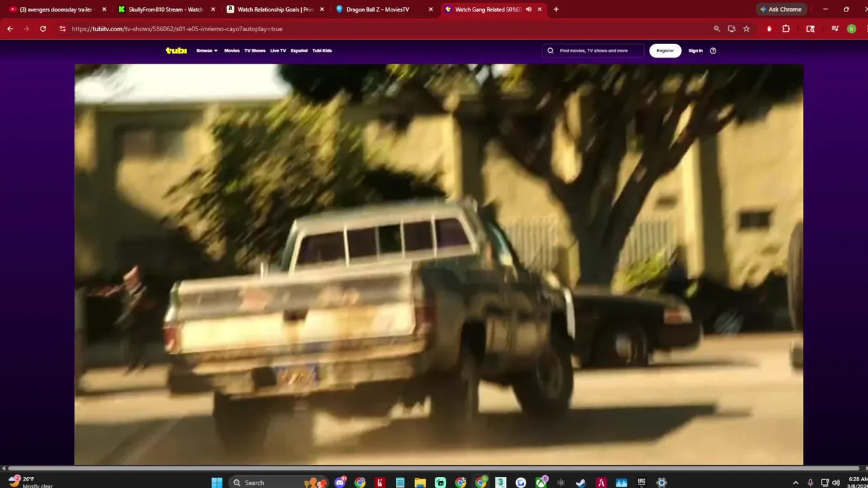
Task: Open the Windows Start menu
Action: click(217, 483)
